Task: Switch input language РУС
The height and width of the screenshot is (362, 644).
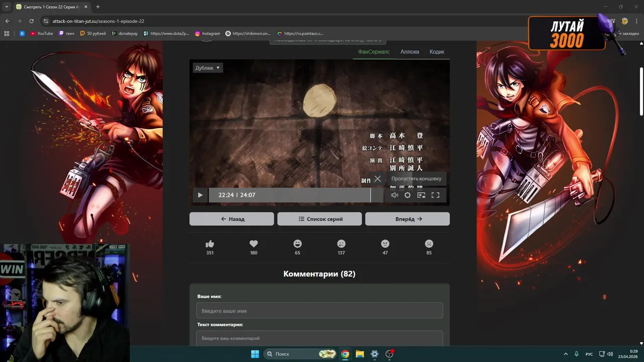Action: (x=589, y=354)
